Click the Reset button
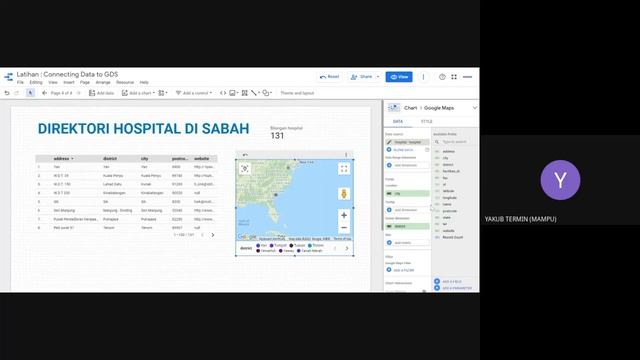Screen dimensions: 640x360 [330, 77]
